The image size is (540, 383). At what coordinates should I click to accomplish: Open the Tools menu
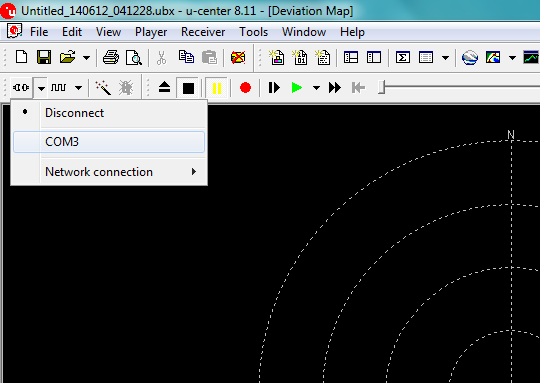(x=253, y=32)
